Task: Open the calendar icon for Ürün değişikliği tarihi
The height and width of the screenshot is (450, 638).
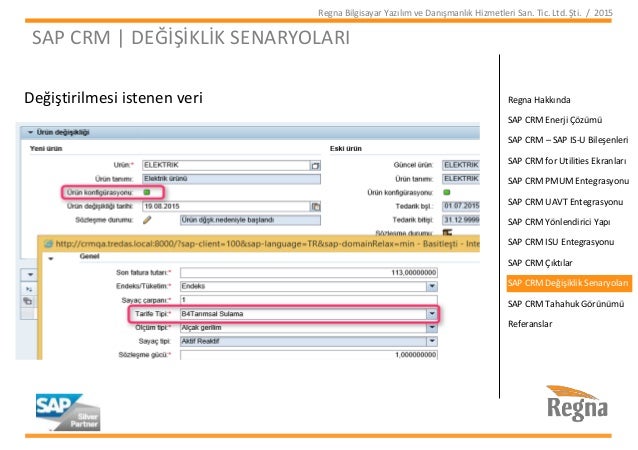Action: click(316, 207)
